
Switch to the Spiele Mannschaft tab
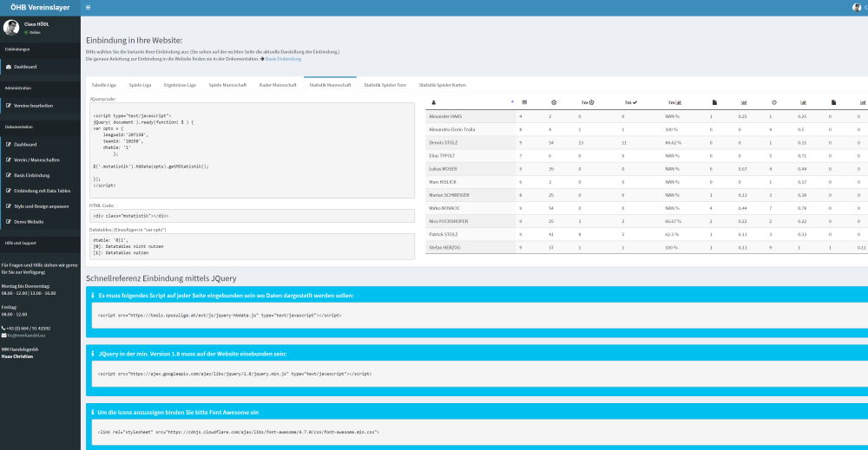coord(227,85)
